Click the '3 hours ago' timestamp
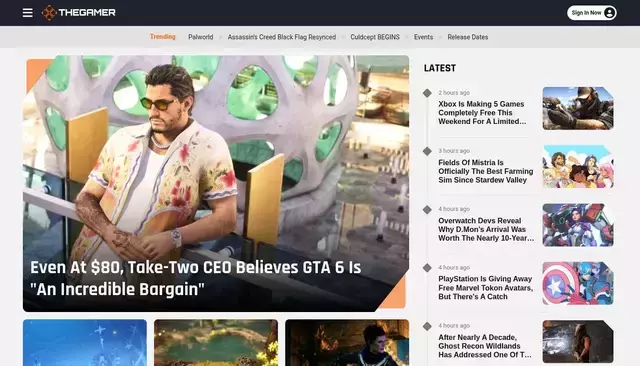Viewport: 640px width, 366px height. 454,151
